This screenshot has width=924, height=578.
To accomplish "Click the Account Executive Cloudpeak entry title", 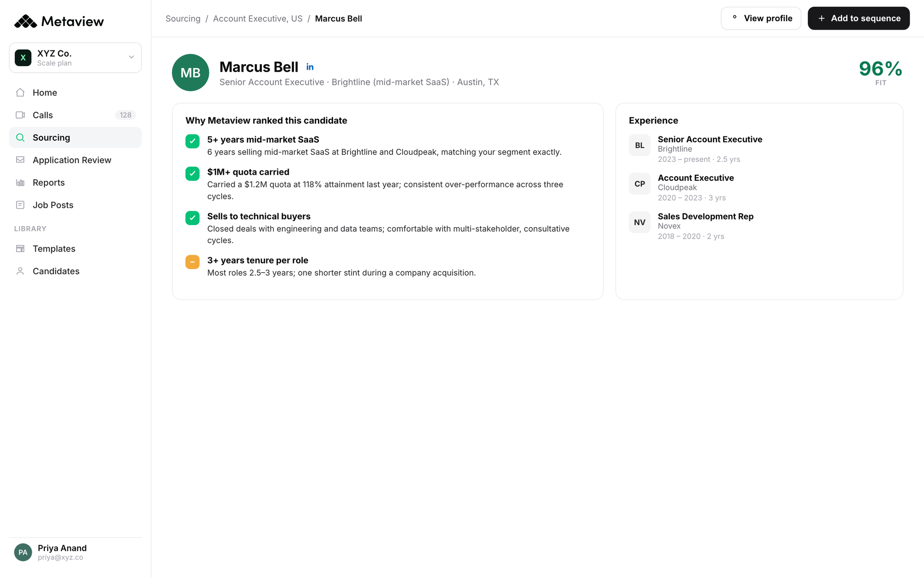I will (696, 178).
